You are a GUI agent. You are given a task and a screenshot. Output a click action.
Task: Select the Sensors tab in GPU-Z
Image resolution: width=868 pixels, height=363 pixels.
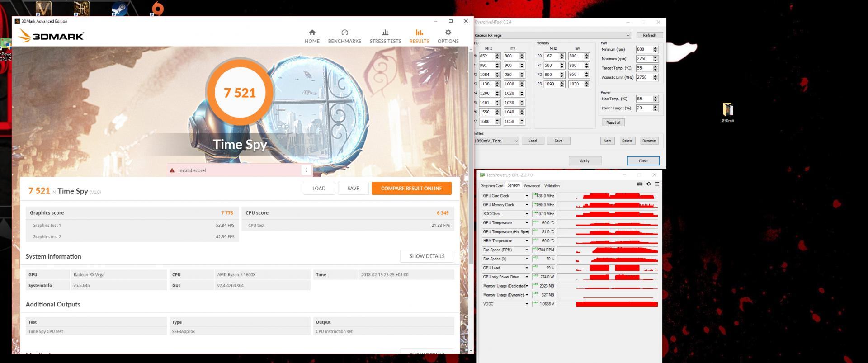tap(513, 185)
